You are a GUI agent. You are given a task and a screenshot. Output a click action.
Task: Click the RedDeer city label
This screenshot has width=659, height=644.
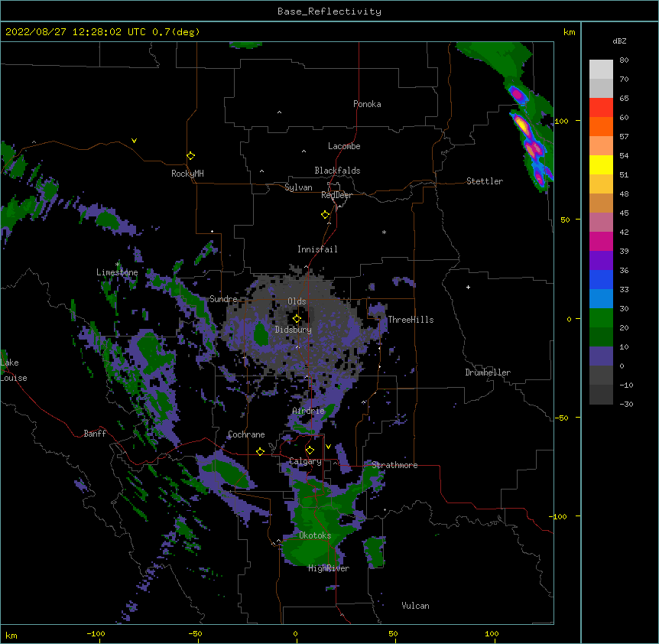tap(336, 195)
